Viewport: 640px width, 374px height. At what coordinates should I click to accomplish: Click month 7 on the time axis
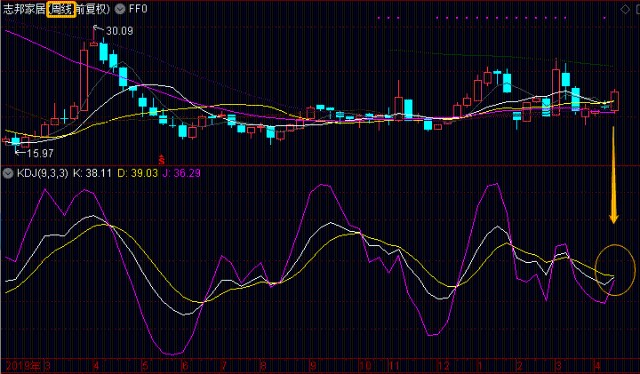224,365
